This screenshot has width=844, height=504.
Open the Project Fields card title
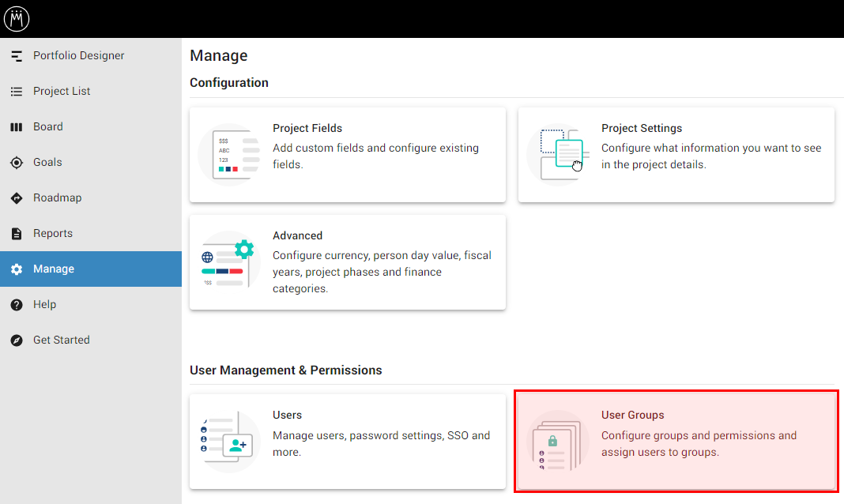(x=307, y=128)
